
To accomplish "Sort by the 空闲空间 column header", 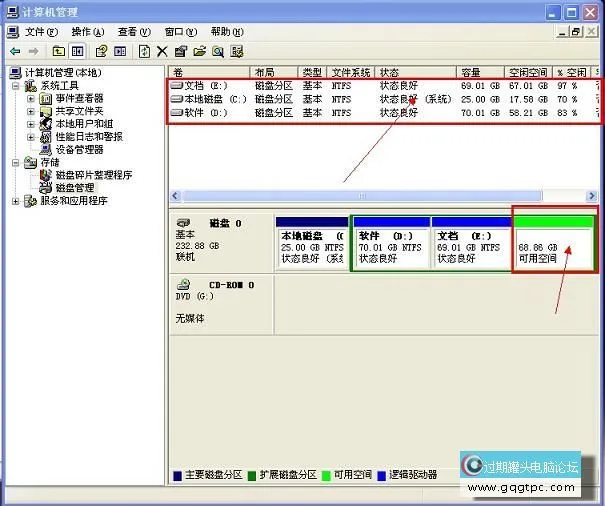I will point(529,72).
